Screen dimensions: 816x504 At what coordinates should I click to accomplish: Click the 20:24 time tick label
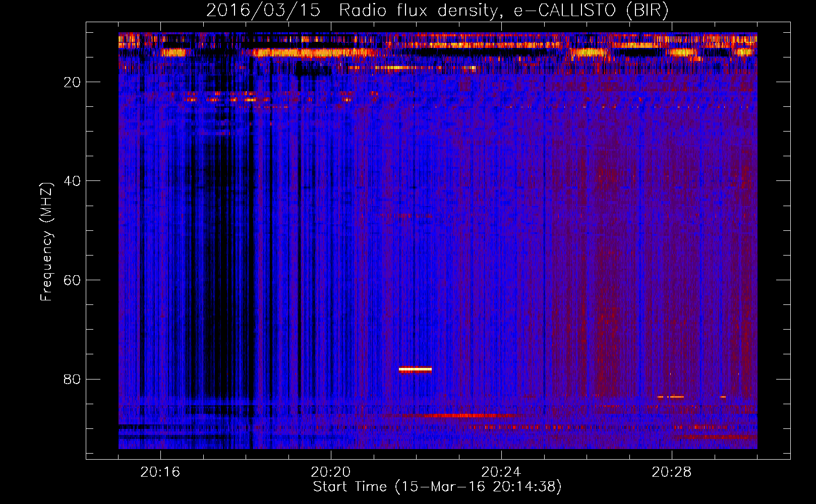point(501,472)
